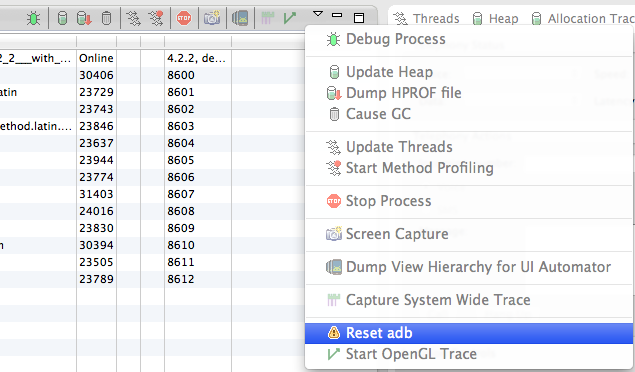
Task: Select Screen Capture menu entry
Action: point(469,234)
